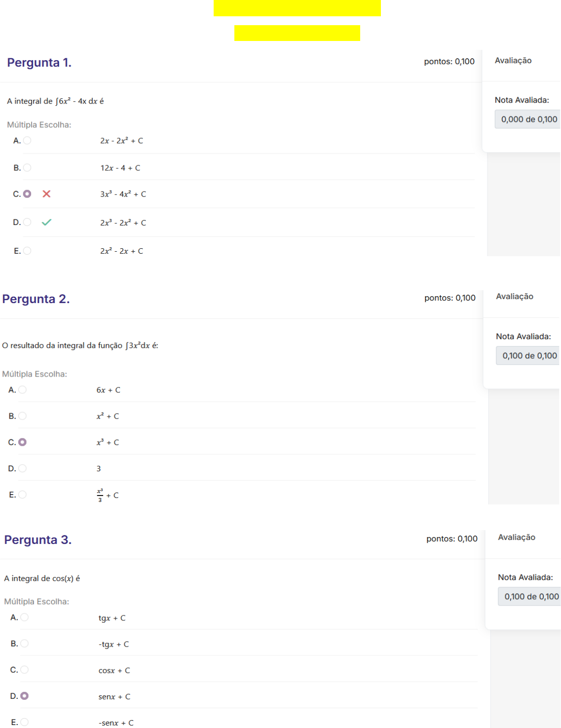The height and width of the screenshot is (728, 561).
Task: Click the green checkmark beside option D
Action: 46,223
